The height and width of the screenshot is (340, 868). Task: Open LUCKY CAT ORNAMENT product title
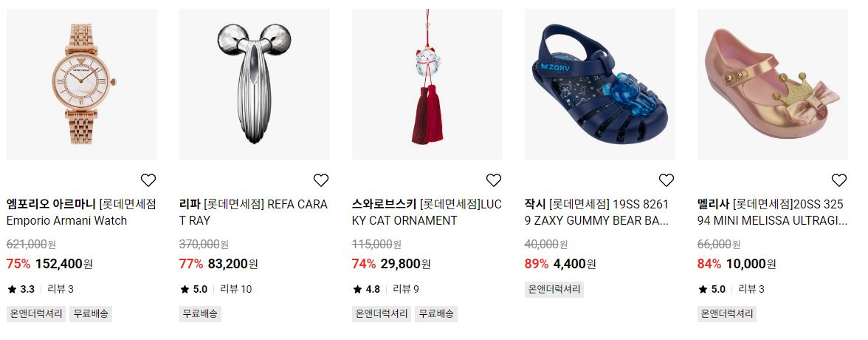point(427,212)
